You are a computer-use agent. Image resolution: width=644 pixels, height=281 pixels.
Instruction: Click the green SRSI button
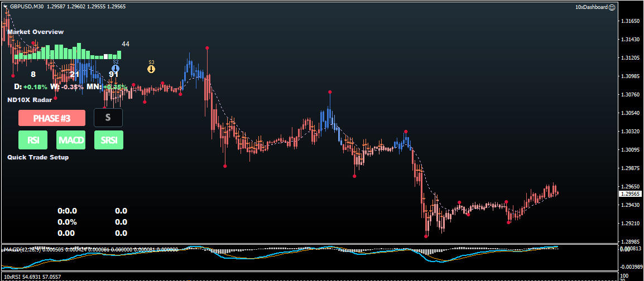pyautogui.click(x=109, y=140)
